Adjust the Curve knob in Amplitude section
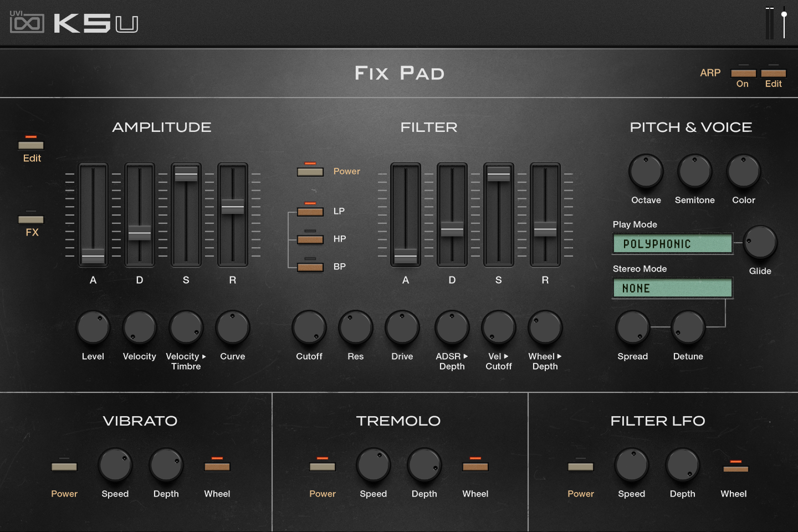The height and width of the screenshot is (532, 798). [x=233, y=328]
